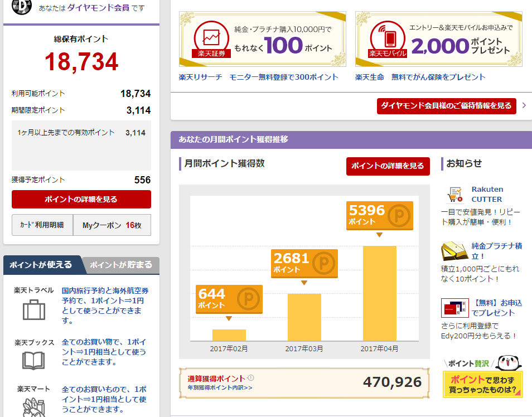Open Rakuten Books 全てのお買い物で link
The image size is (532, 417).
(104, 352)
